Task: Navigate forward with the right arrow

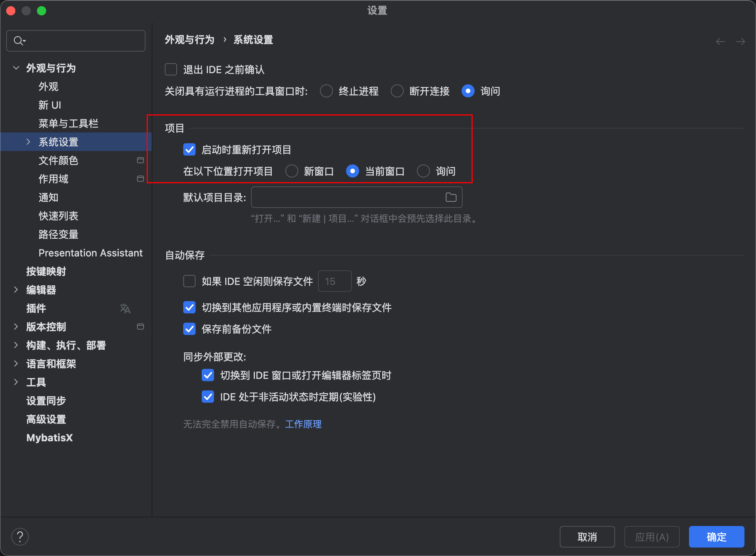Action: pyautogui.click(x=741, y=41)
